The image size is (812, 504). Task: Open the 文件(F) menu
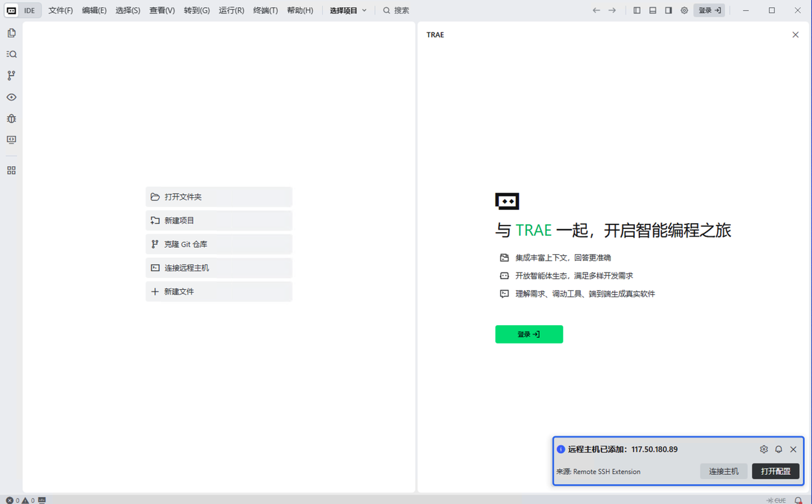click(x=61, y=10)
